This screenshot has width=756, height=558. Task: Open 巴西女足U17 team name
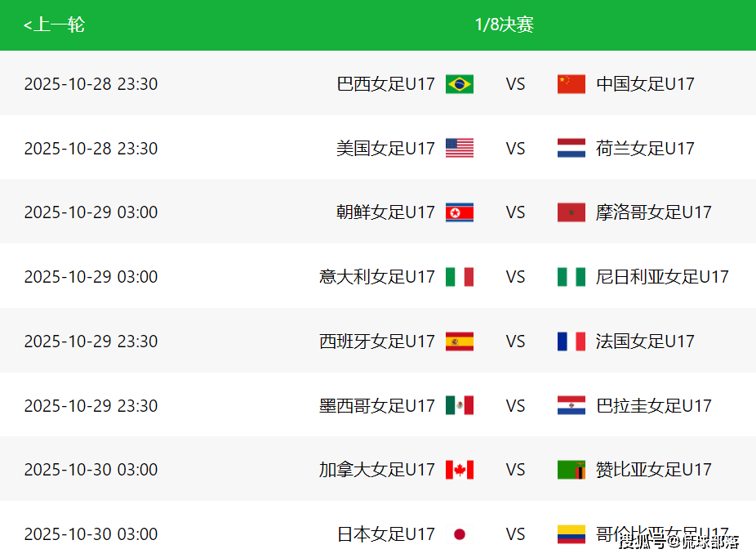click(x=385, y=83)
